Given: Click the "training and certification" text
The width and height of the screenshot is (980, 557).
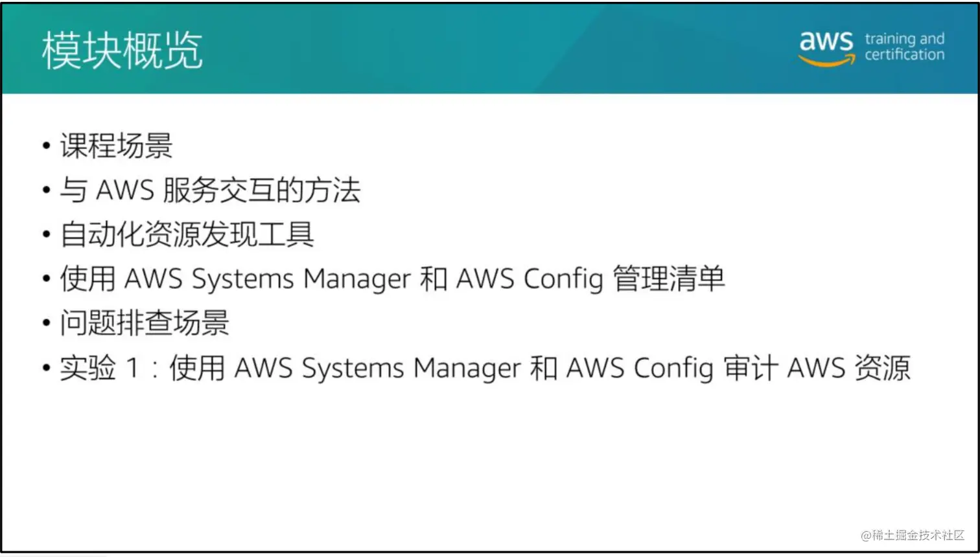Looking at the screenshot, I should pos(904,47).
